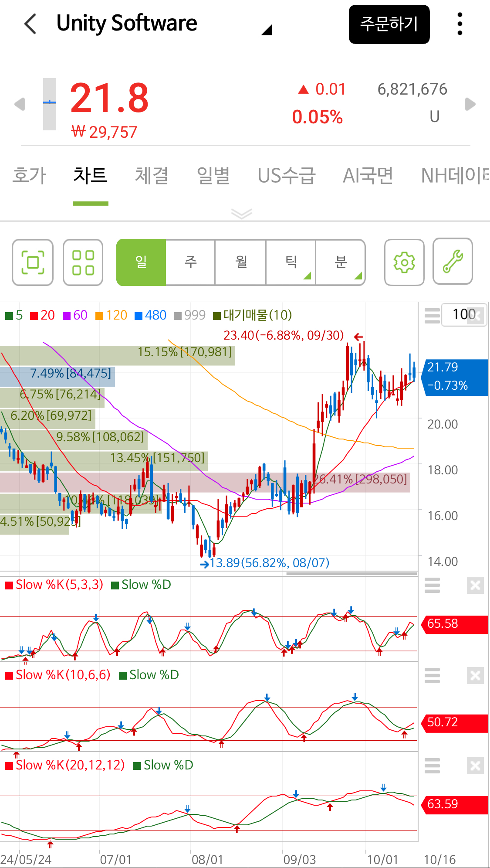Open the Slow %K(20,12,12) panel hamburger menu

432,766
